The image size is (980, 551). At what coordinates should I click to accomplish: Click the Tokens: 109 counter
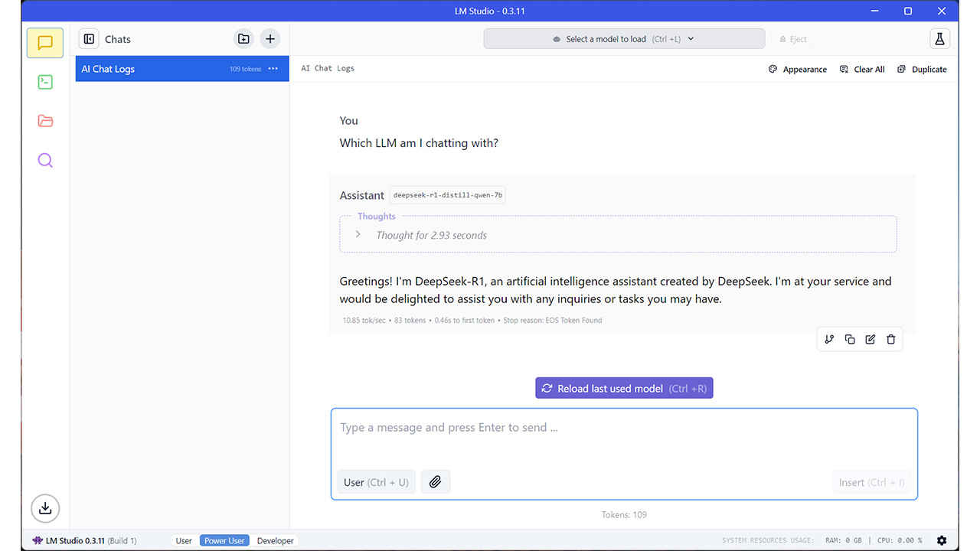[x=624, y=514]
